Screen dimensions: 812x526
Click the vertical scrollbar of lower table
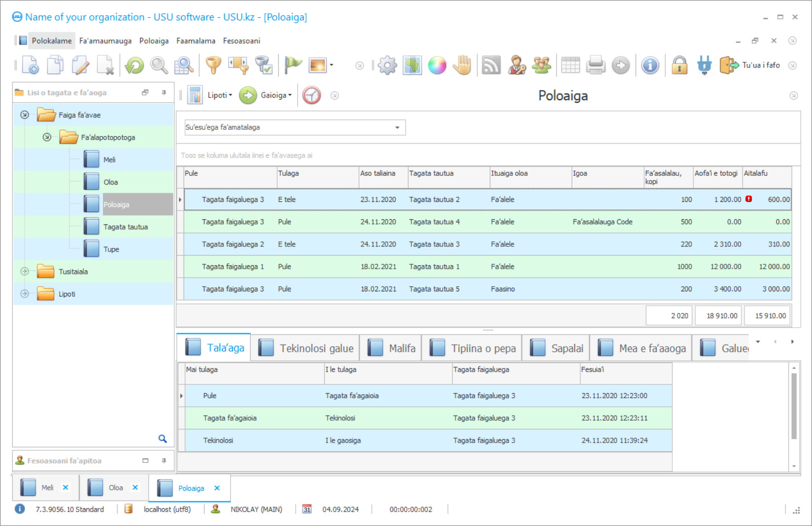794,406
